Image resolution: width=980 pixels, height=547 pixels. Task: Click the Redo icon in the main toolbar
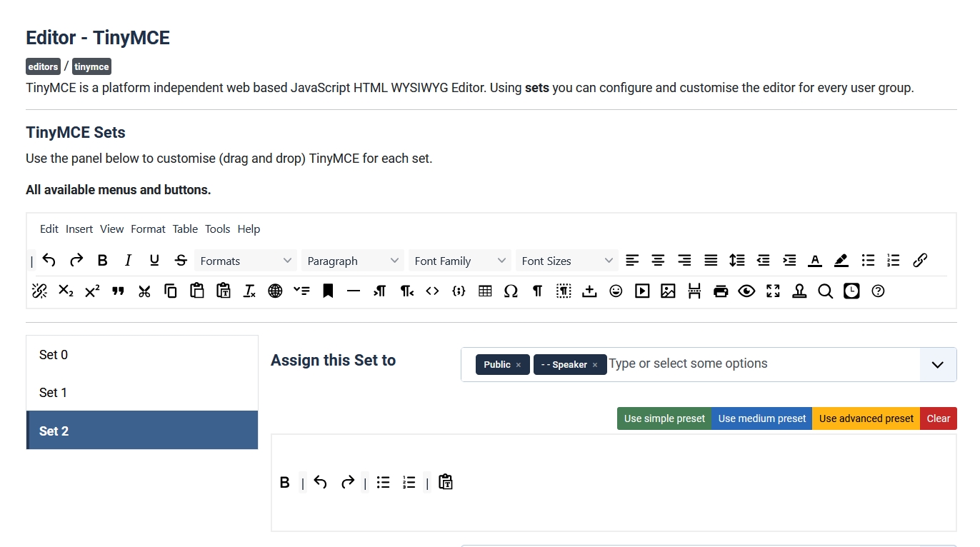coord(76,260)
